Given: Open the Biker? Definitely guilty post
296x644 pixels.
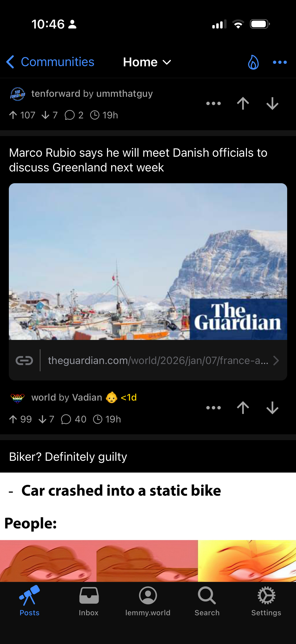Looking at the screenshot, I should pos(68,457).
